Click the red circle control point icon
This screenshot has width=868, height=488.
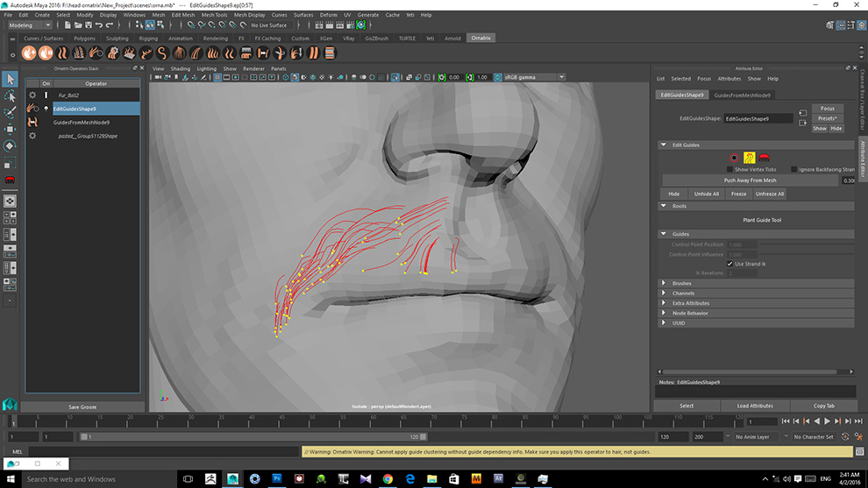coord(735,158)
